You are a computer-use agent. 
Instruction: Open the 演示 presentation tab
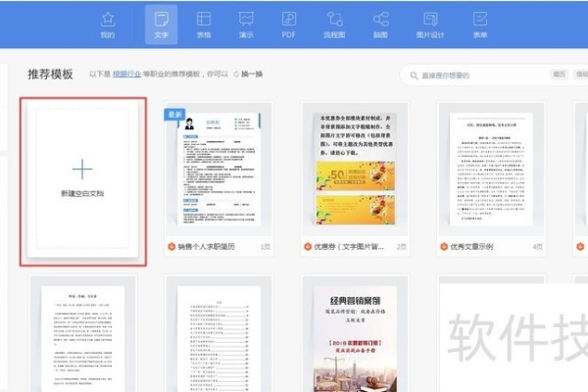(246, 24)
